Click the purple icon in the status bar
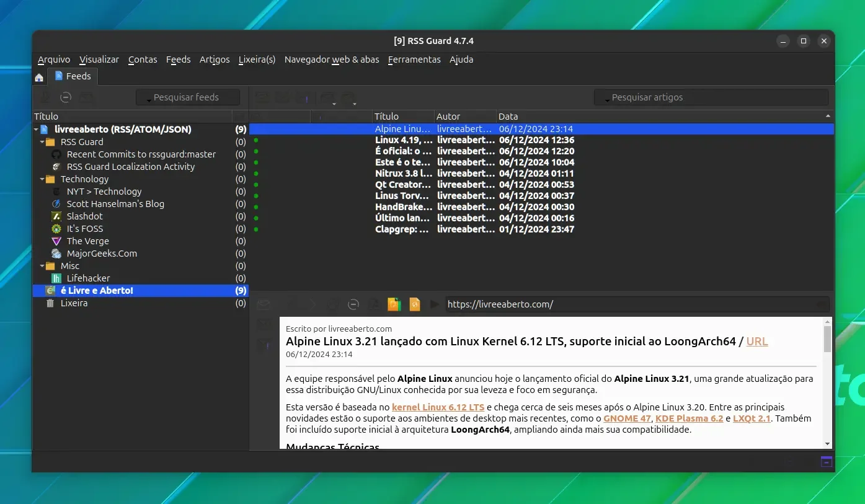This screenshot has height=504, width=865. tap(826, 461)
